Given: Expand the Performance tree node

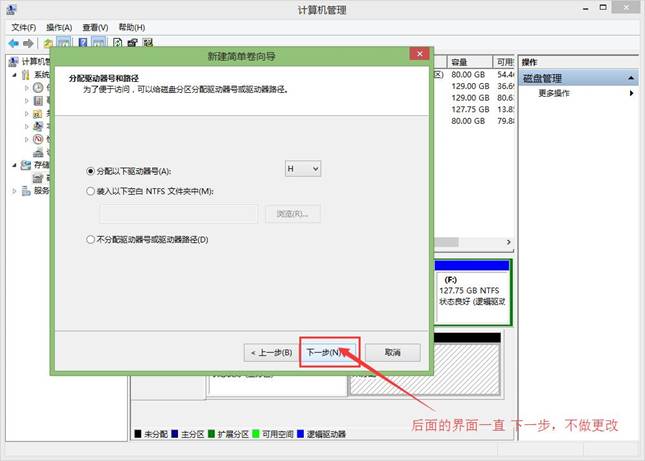Looking at the screenshot, I should [27, 139].
